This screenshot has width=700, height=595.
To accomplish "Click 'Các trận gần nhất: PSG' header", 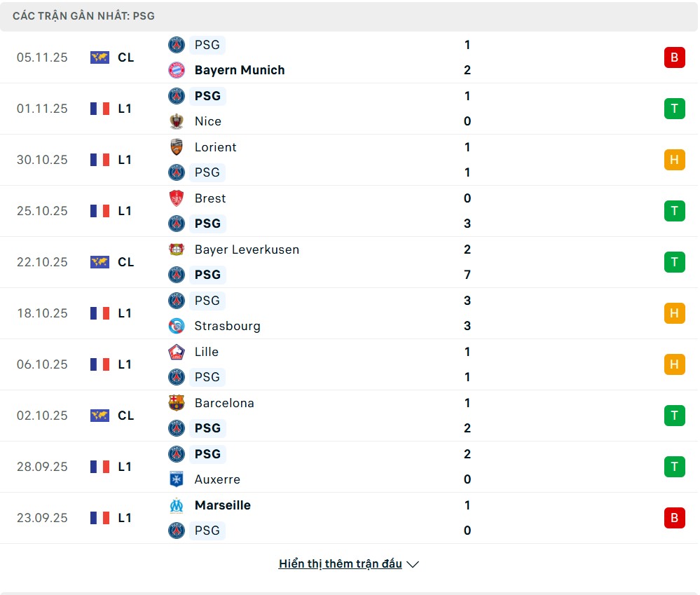I will click(x=83, y=15).
